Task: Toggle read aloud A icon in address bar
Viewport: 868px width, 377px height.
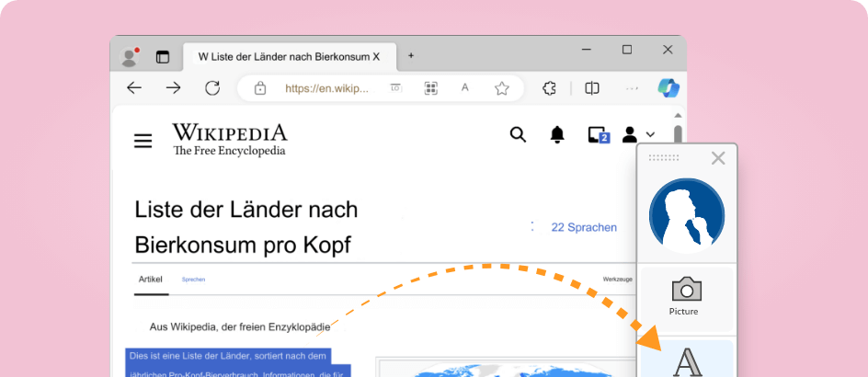Action: click(465, 87)
